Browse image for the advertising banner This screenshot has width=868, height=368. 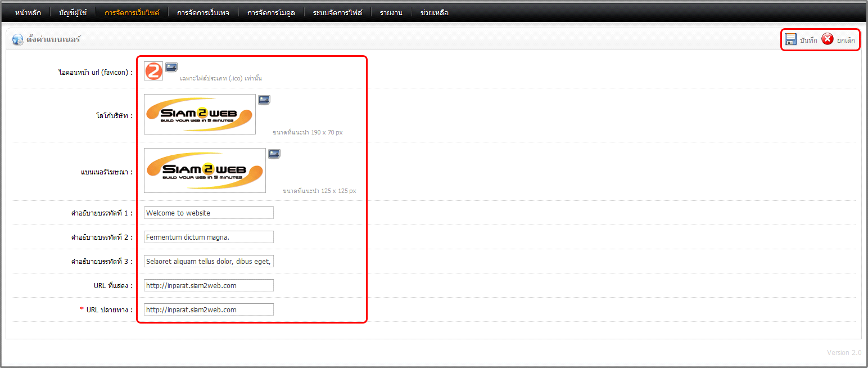[x=274, y=154]
